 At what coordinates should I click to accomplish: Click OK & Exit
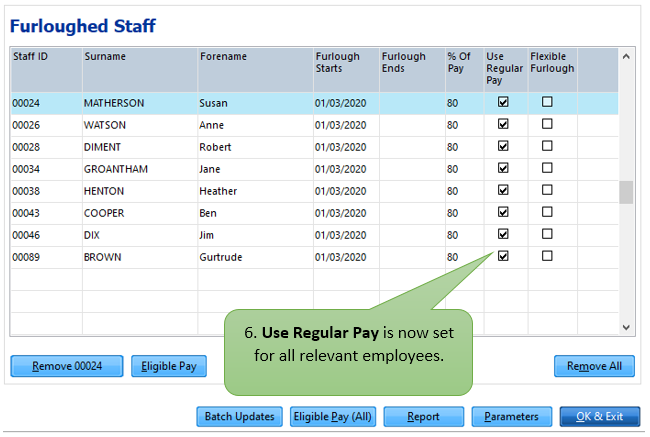[599, 416]
